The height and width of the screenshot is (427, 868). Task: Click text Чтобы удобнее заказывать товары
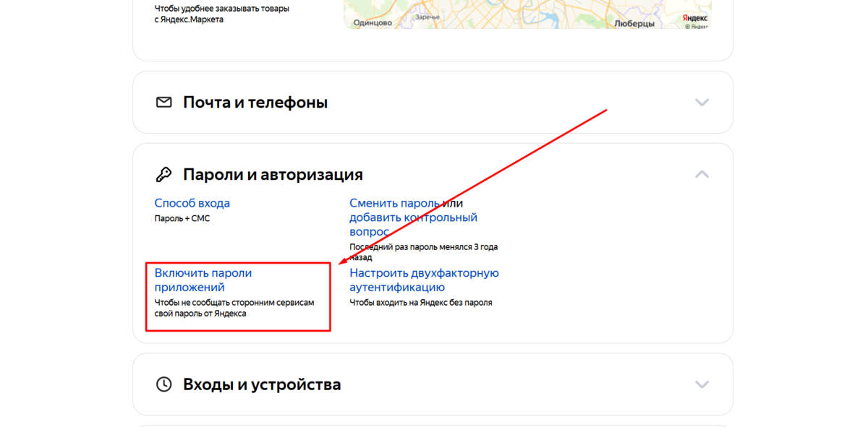coord(222,9)
